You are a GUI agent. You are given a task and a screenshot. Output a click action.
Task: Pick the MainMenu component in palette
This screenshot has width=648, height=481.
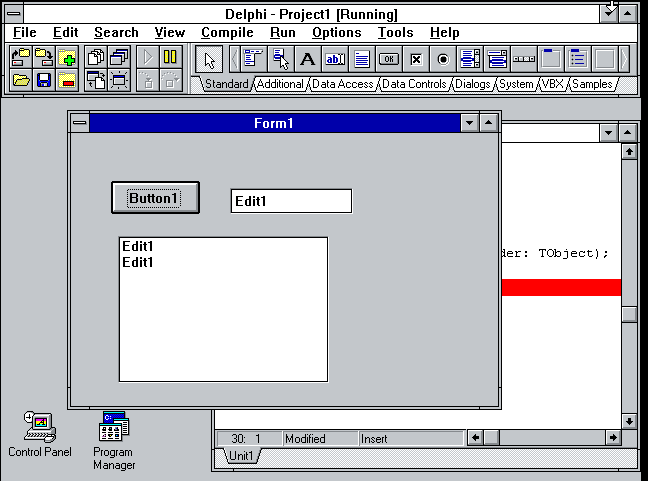[x=253, y=59]
